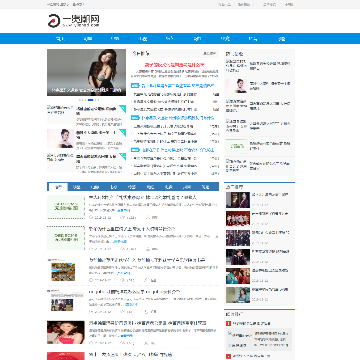Click the rightmost link in top utility bar
The width and height of the screenshot is (360, 360).
[289, 4]
